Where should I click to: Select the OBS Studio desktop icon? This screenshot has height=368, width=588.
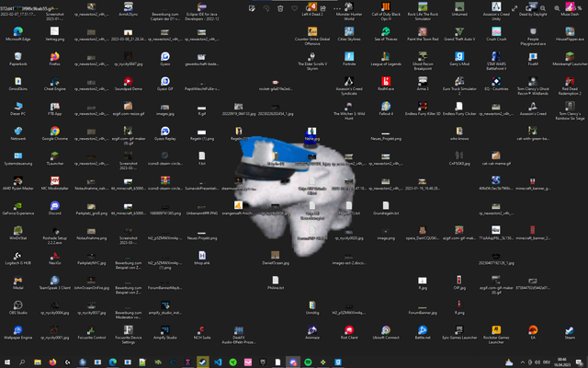(x=18, y=307)
